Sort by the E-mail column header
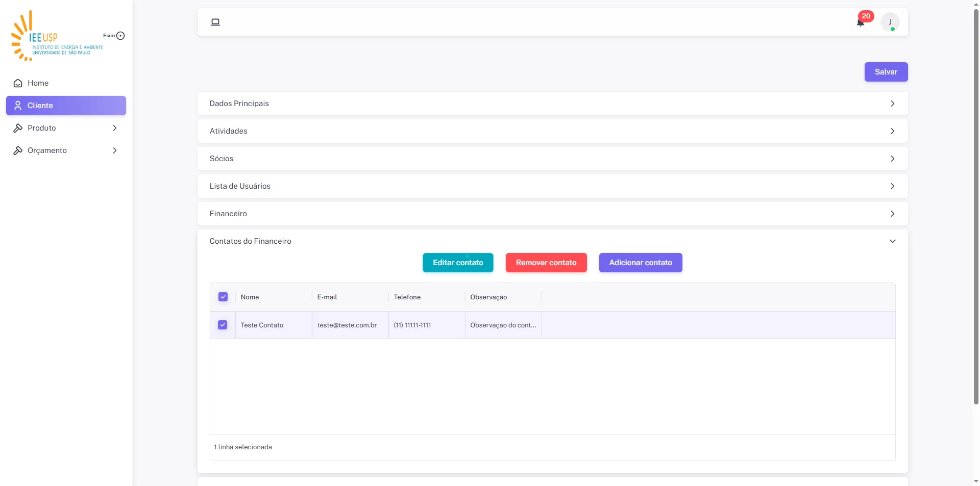The width and height of the screenshot is (980, 486). click(350, 297)
